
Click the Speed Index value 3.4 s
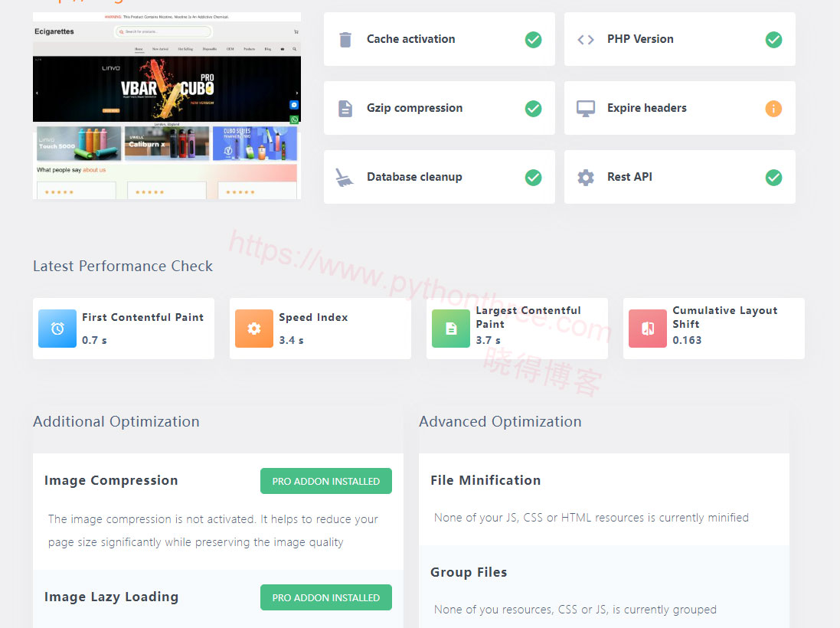coord(292,340)
